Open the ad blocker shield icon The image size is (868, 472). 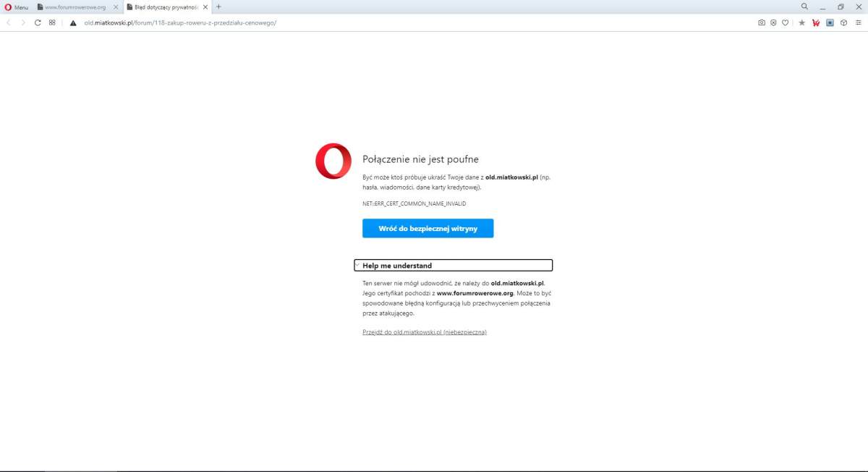(773, 22)
